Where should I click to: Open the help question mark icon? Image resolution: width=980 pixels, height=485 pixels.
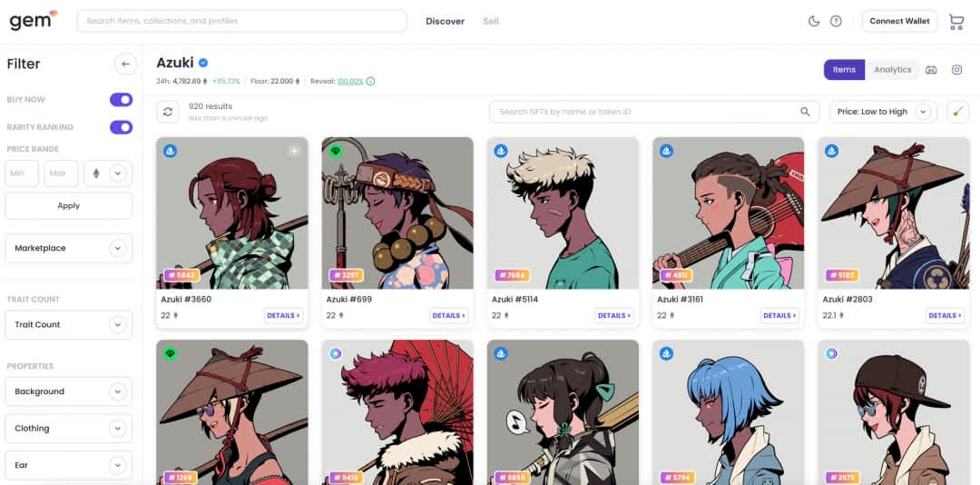point(836,21)
